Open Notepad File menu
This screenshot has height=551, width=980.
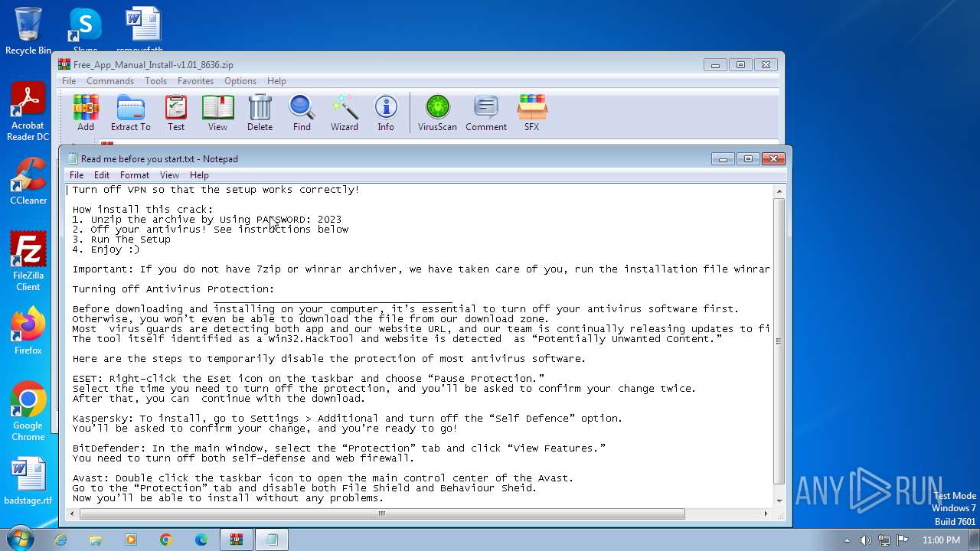(77, 175)
